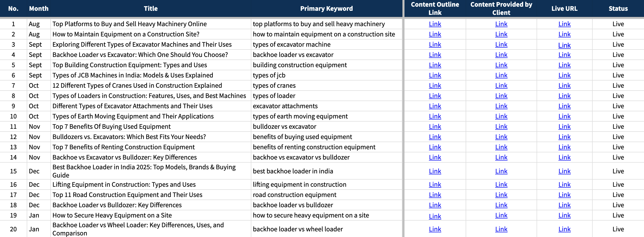
Task: Click the No. column header
Action: (x=13, y=8)
